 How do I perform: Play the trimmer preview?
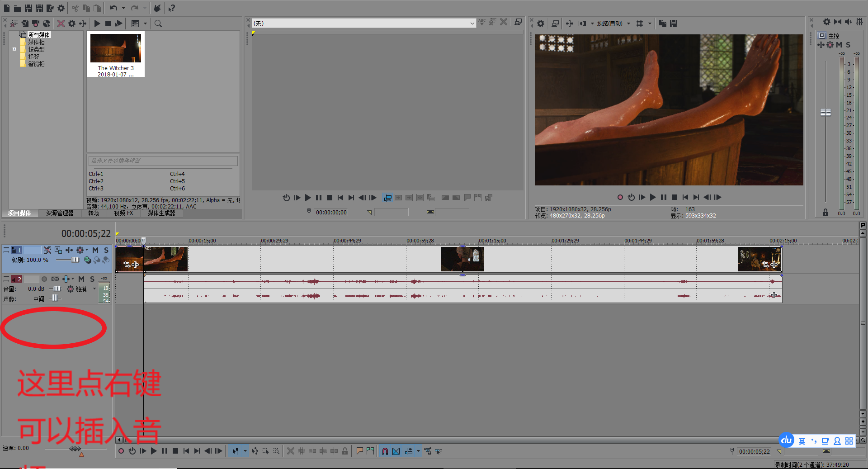coord(308,198)
